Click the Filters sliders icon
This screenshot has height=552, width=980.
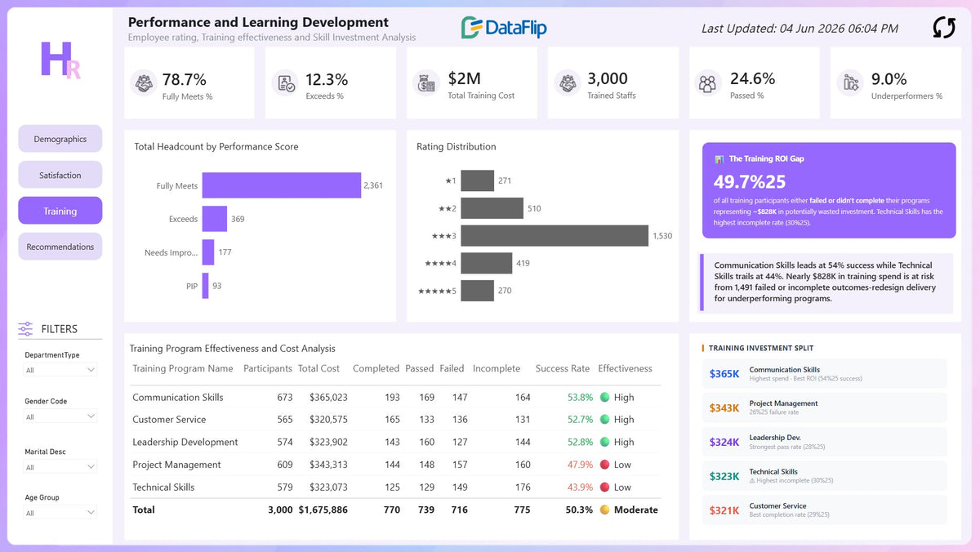pos(25,329)
